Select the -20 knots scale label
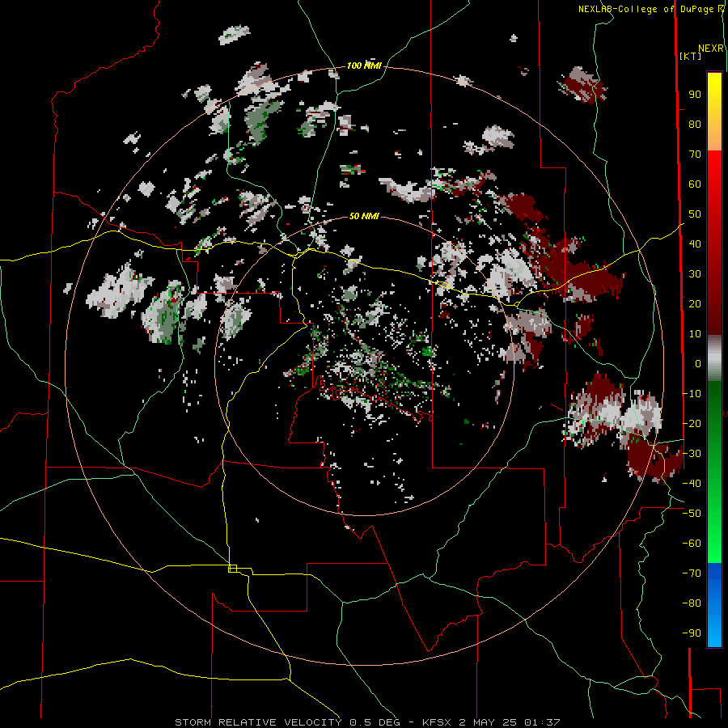This screenshot has width=728, height=728. (x=692, y=423)
